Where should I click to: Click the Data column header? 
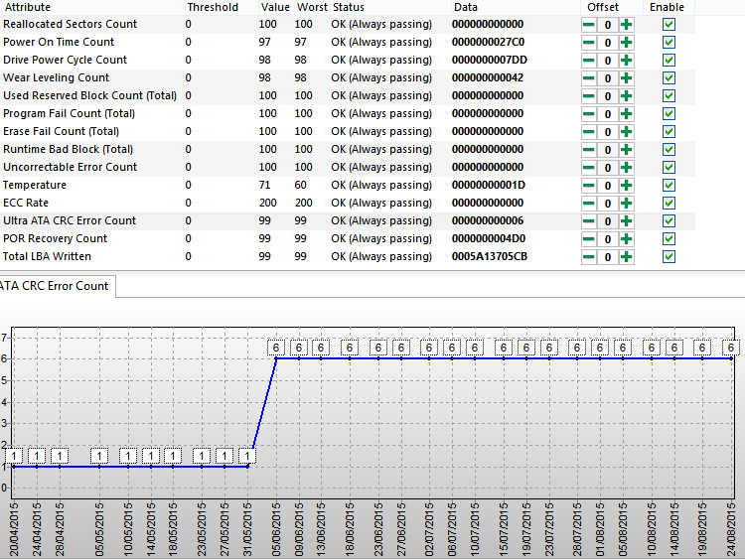click(x=465, y=7)
